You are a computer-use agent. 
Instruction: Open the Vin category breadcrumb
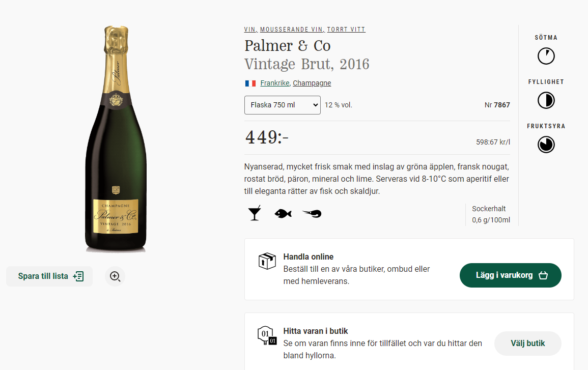[x=250, y=30]
